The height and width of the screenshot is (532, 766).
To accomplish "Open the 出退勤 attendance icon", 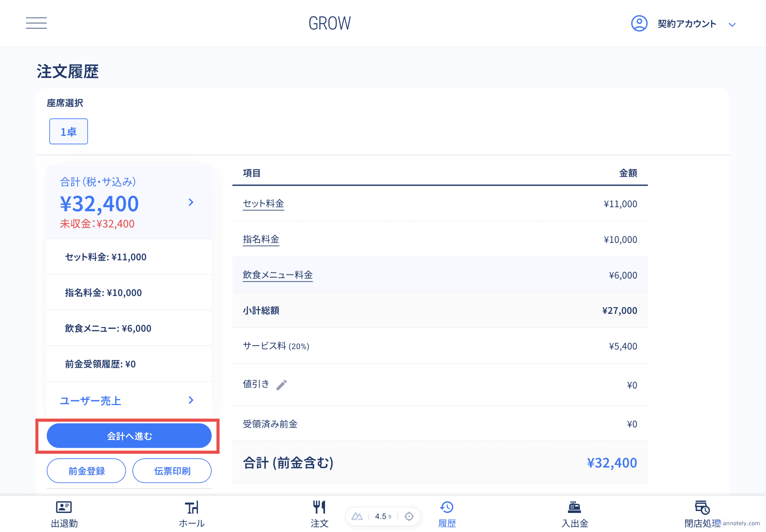I will [64, 507].
